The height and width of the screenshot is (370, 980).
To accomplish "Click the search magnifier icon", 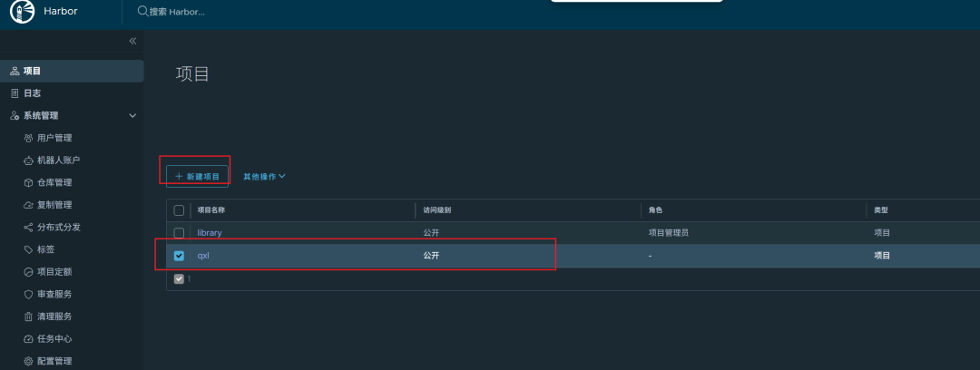I will point(142,11).
